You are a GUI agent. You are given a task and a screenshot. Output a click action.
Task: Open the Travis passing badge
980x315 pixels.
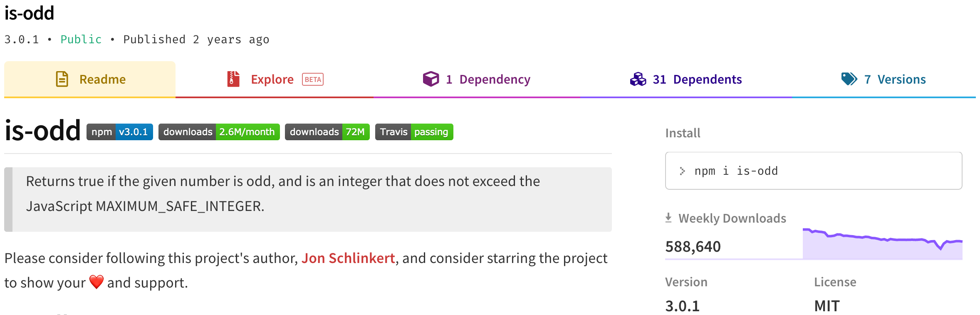pyautogui.click(x=414, y=132)
